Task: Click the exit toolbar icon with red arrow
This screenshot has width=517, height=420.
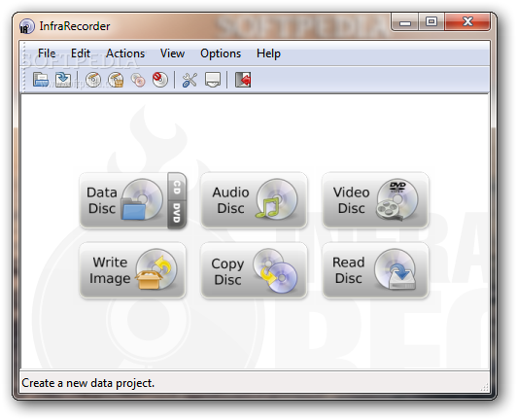Action: (x=243, y=80)
